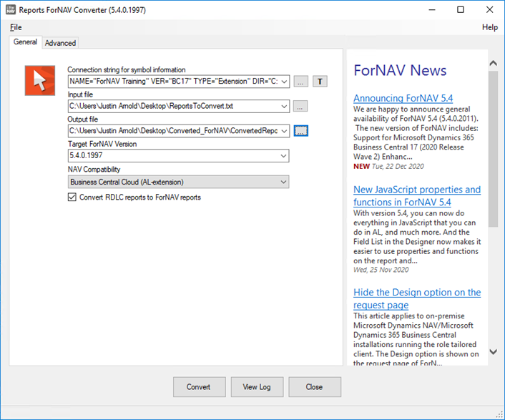Browse for connection string with ellipsis button
505x420 pixels.
(300, 82)
